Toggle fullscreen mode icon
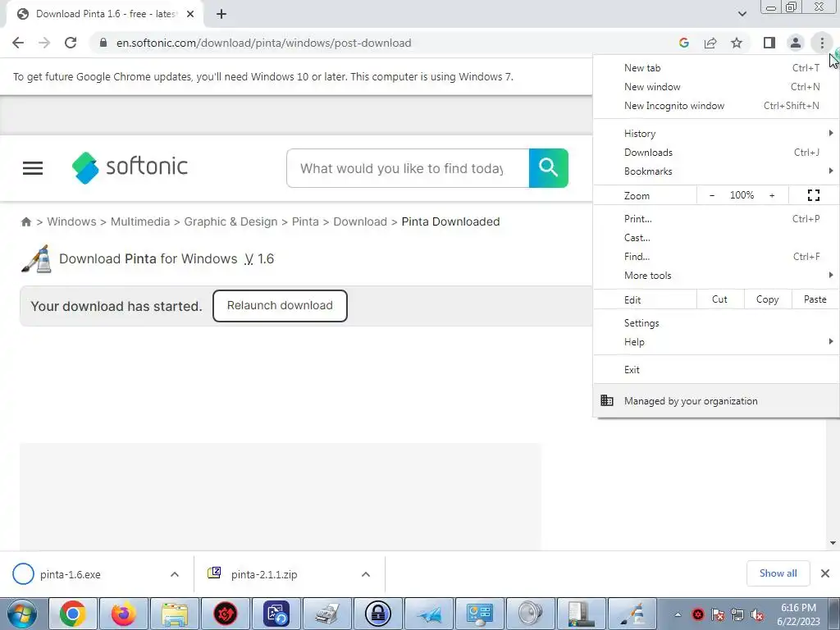The image size is (840, 630). tap(813, 195)
